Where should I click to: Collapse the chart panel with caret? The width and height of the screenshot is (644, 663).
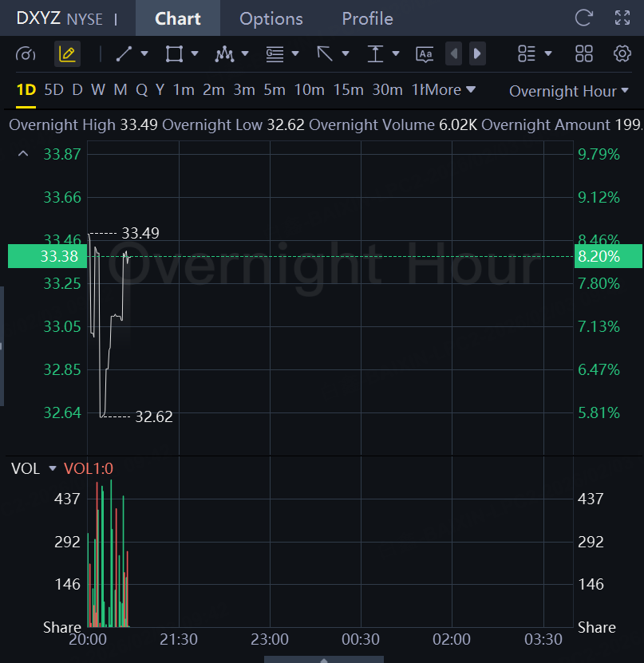(22, 154)
